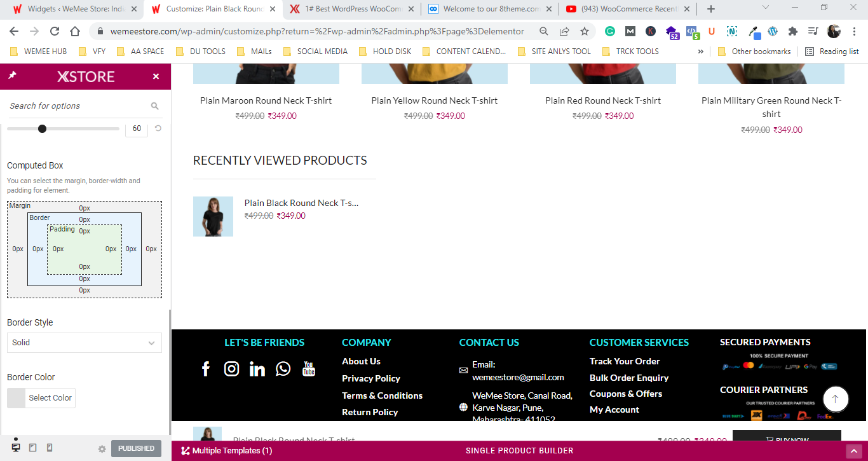Open Chrome media control icon
The height and width of the screenshot is (461, 868).
tap(813, 31)
